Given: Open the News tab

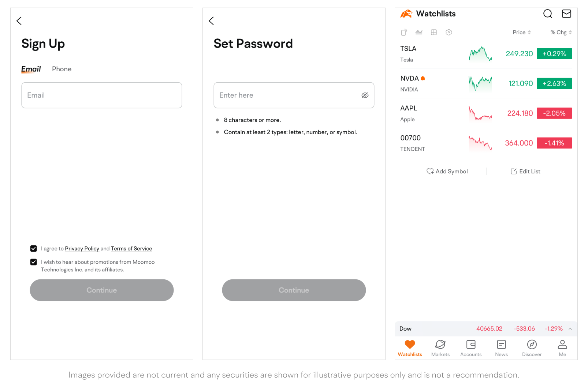Looking at the screenshot, I should tap(501, 348).
